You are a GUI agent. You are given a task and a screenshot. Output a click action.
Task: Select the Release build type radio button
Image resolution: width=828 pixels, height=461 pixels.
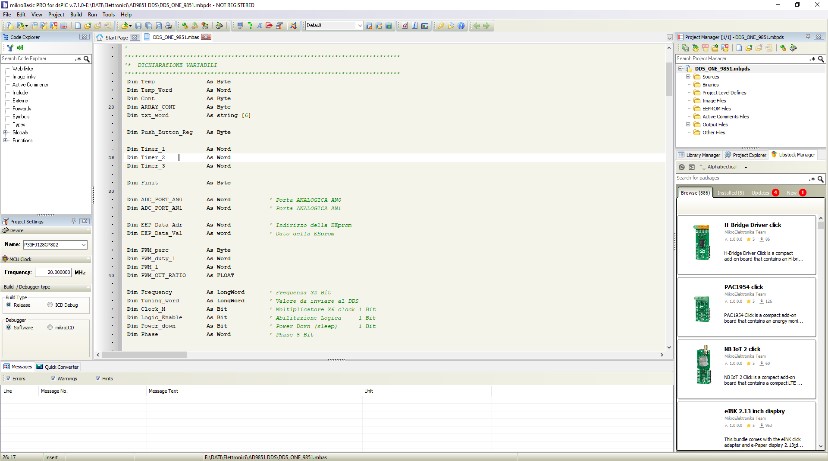point(8,305)
